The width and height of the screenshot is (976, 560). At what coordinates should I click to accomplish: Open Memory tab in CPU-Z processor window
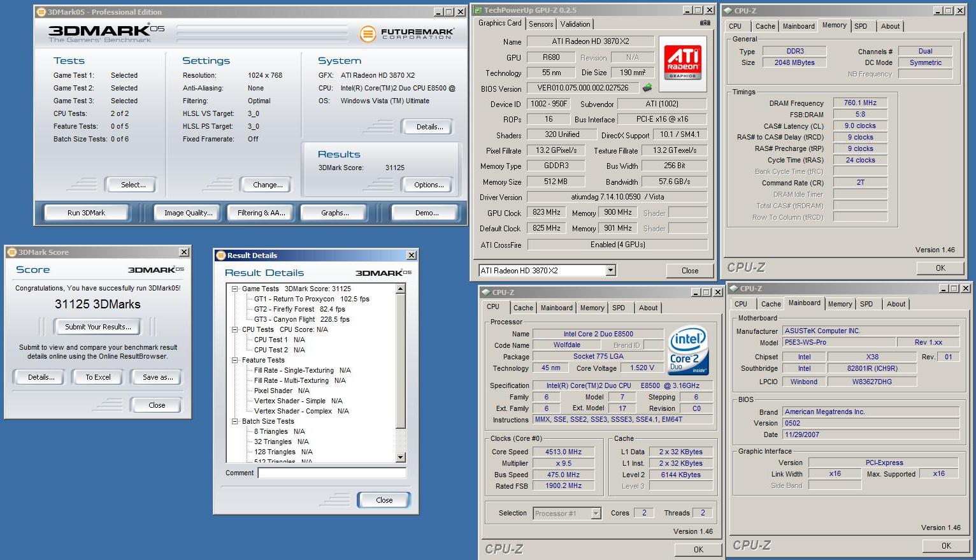pos(592,308)
